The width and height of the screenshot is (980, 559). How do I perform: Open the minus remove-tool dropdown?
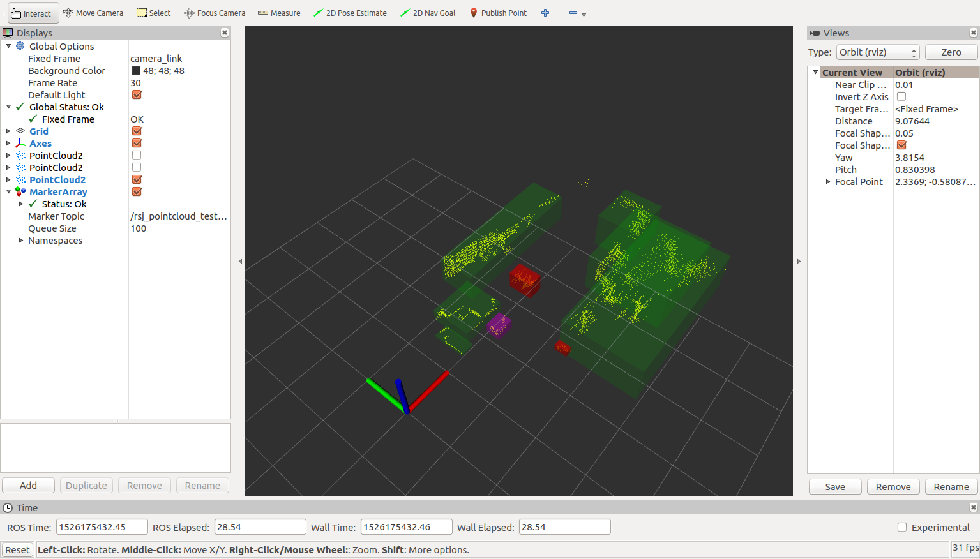pos(577,13)
